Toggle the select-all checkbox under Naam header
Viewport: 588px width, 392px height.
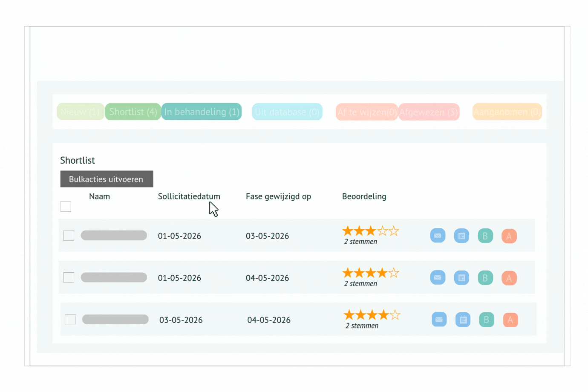pos(66,207)
